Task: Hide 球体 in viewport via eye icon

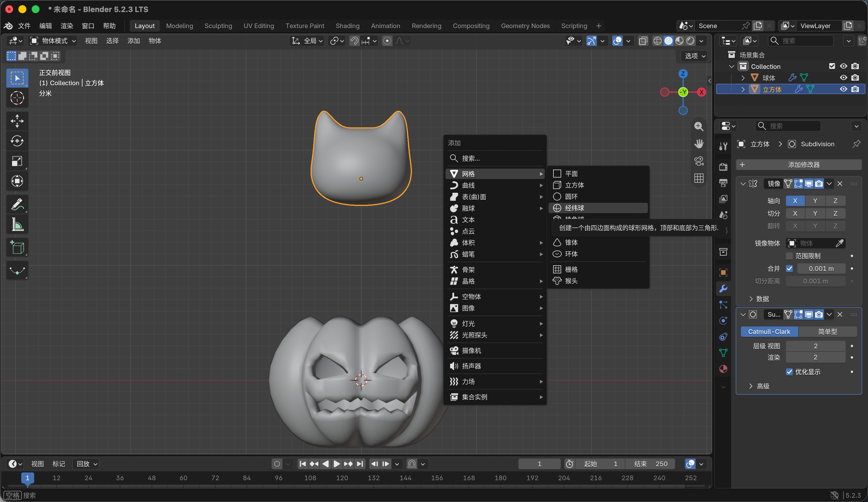Action: coord(843,77)
